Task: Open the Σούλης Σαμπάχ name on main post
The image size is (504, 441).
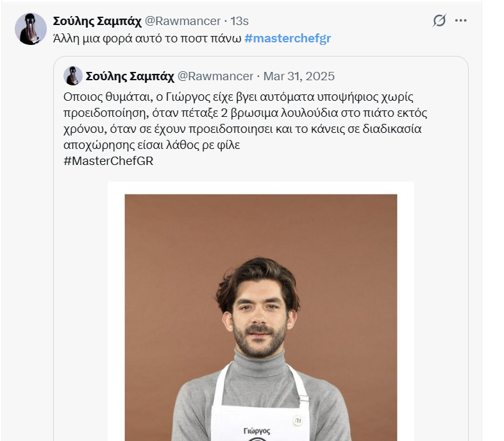Action: click(97, 21)
